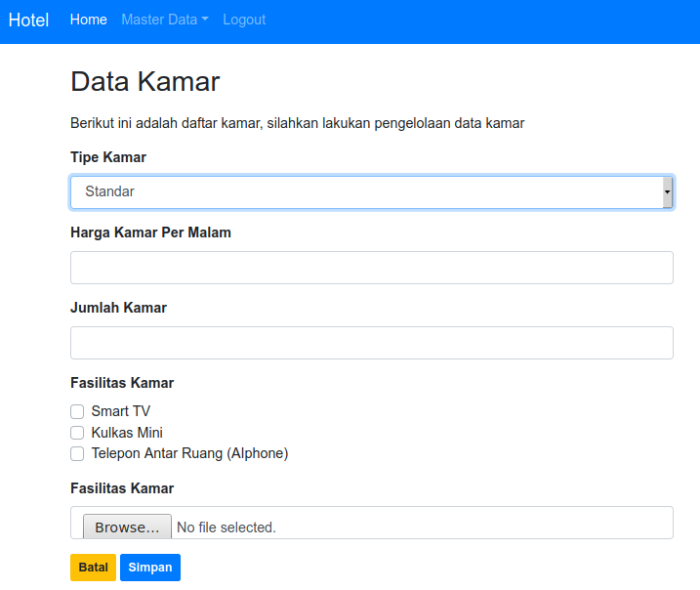Click the No file selected text
This screenshot has height=590, width=700.
coord(226,527)
